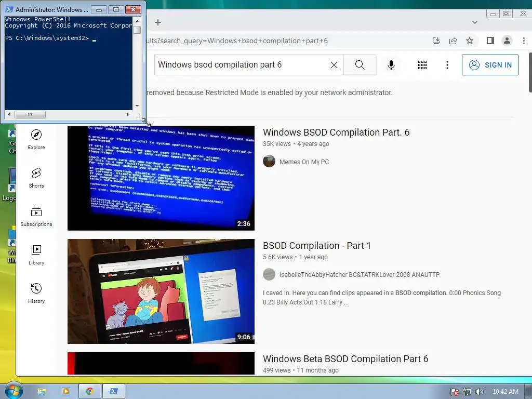Screen dimensions: 532x399
Task: Open YouTube settings three-dot menu
Action: [447, 65]
